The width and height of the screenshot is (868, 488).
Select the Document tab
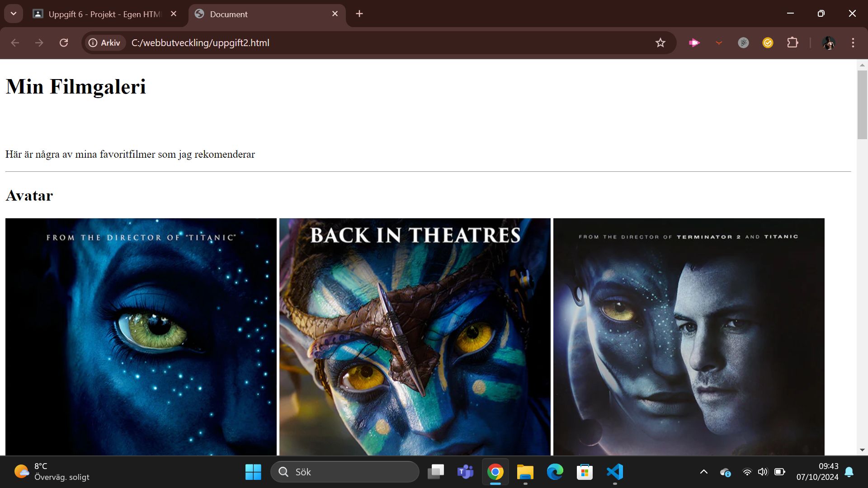(267, 14)
